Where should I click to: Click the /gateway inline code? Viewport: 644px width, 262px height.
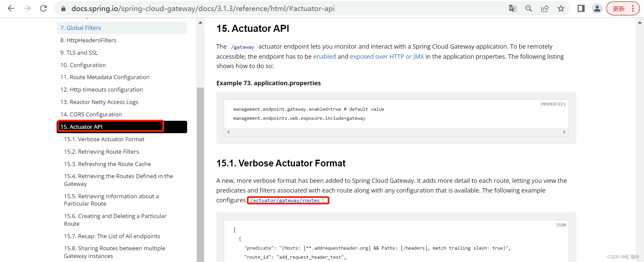pyautogui.click(x=243, y=47)
